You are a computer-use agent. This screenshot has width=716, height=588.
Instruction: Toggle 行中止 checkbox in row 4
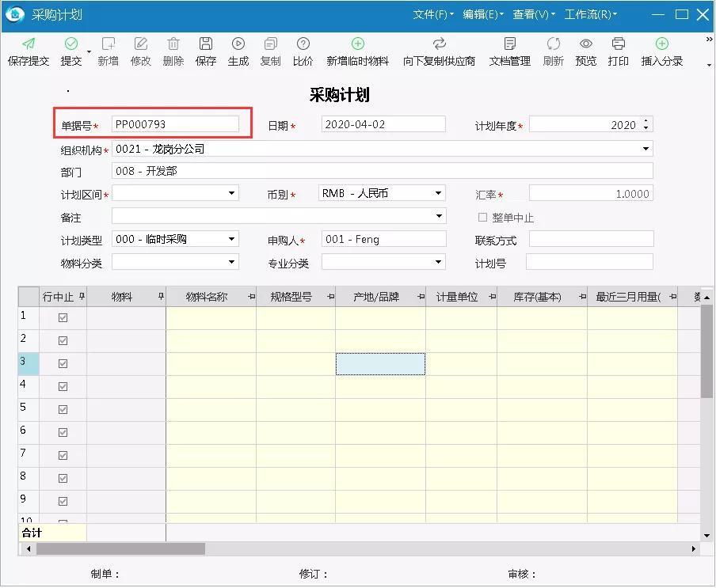tap(63, 387)
